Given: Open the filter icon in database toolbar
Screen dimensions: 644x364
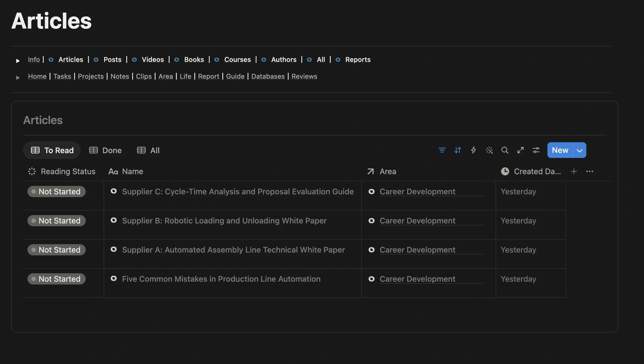Looking at the screenshot, I should (x=442, y=150).
